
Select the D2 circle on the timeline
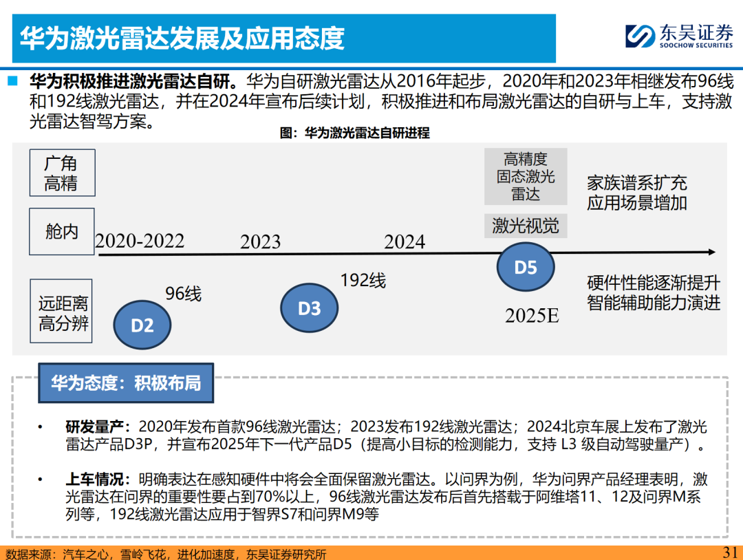click(x=142, y=325)
